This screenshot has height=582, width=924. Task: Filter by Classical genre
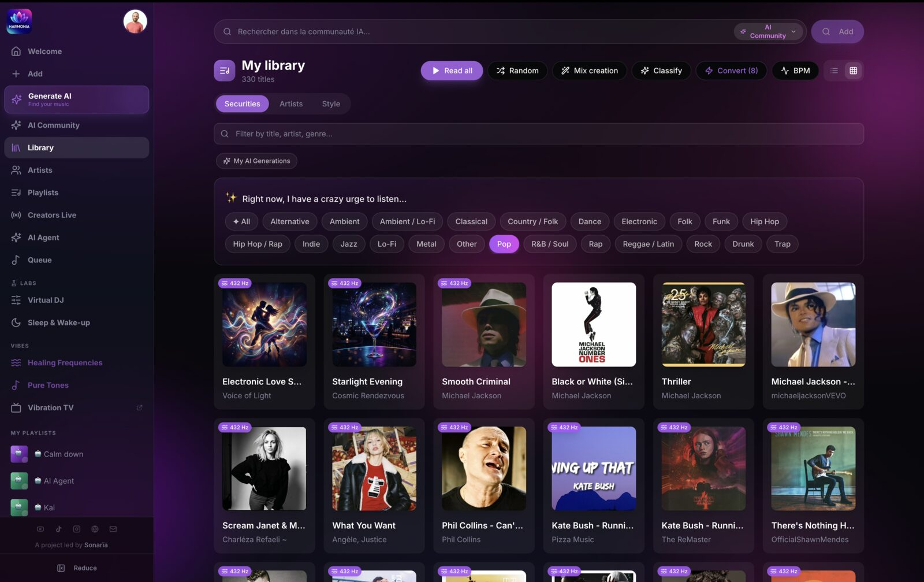(x=471, y=222)
